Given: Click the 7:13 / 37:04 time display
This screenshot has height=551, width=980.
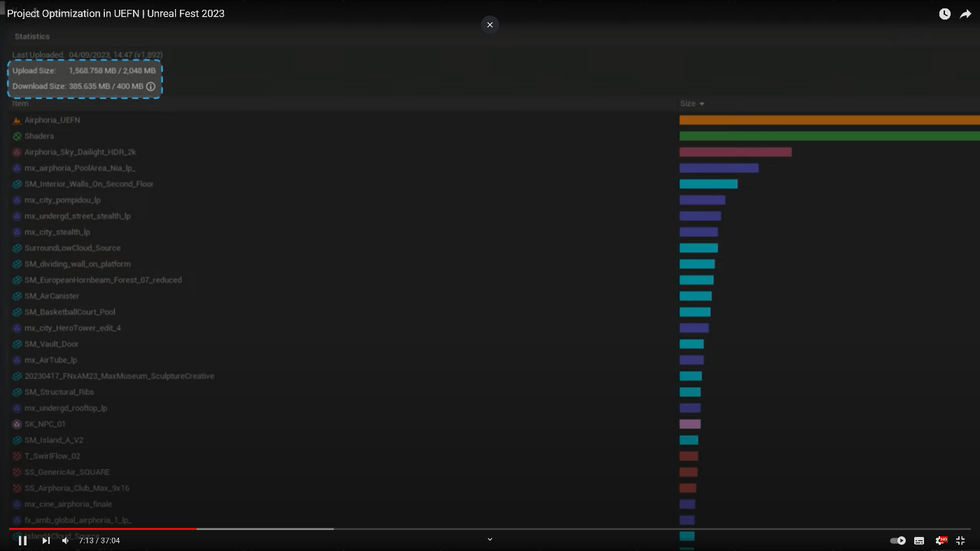Looking at the screenshot, I should pyautogui.click(x=99, y=540).
